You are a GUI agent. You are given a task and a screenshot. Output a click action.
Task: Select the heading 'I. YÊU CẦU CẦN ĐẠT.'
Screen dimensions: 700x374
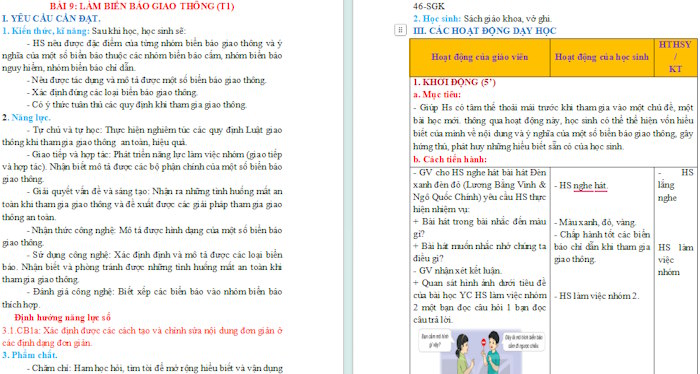point(51,19)
